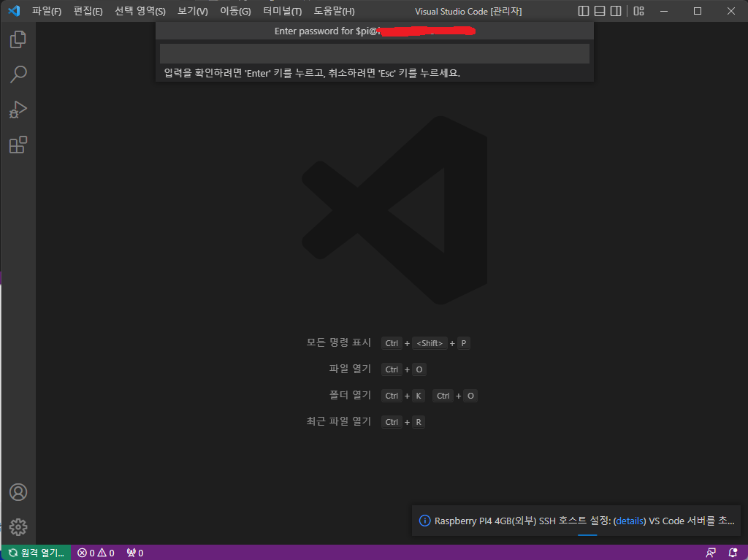Viewport: 748px width, 560px height.
Task: Maximize the VS Code window
Action: (698, 11)
